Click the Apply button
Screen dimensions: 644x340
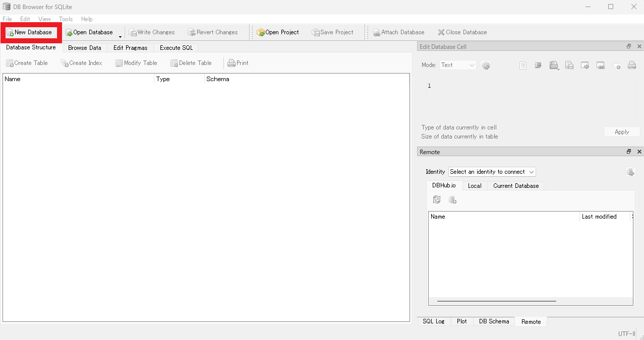(622, 132)
